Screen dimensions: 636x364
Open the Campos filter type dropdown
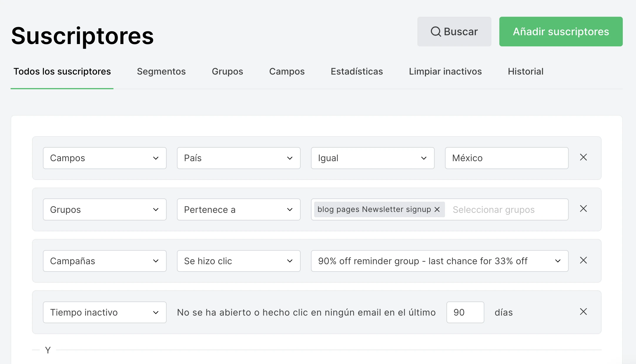point(105,158)
